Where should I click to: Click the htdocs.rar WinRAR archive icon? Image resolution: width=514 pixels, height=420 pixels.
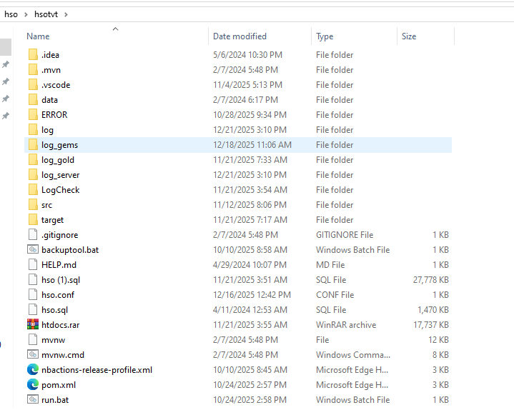pyautogui.click(x=33, y=325)
